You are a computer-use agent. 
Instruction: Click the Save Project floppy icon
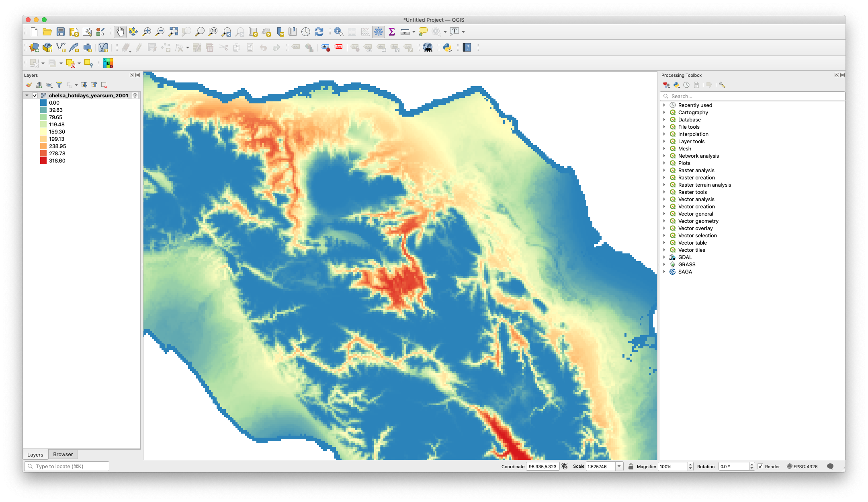(x=61, y=32)
